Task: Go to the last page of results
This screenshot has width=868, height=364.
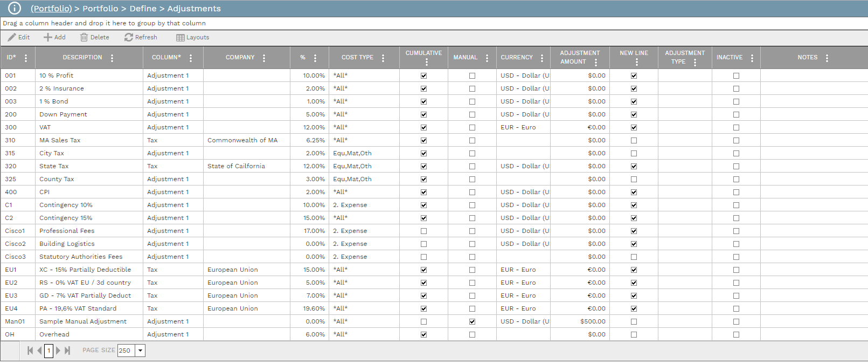Action: tap(67, 351)
